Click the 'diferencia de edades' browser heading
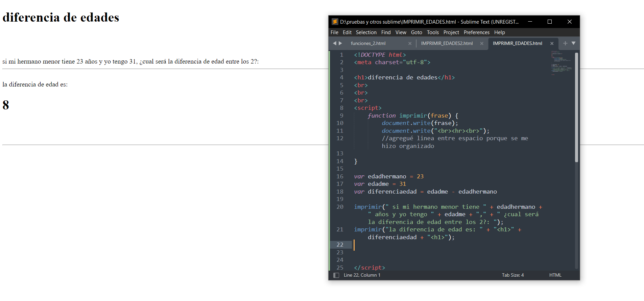Image resolution: width=644 pixels, height=301 pixels. pyautogui.click(x=61, y=17)
